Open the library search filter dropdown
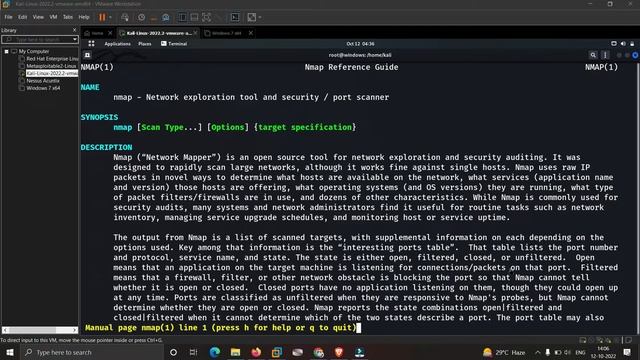This screenshot has width=640, height=360. [x=75, y=40]
